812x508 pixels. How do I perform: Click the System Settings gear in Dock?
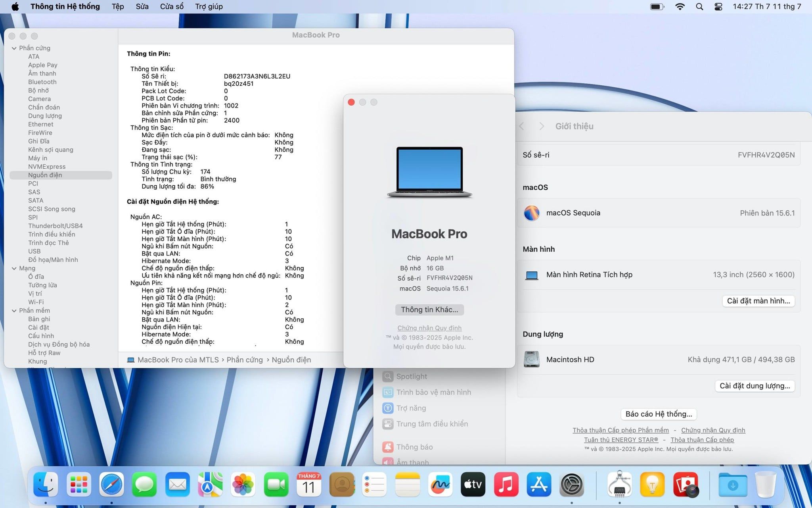pyautogui.click(x=572, y=485)
